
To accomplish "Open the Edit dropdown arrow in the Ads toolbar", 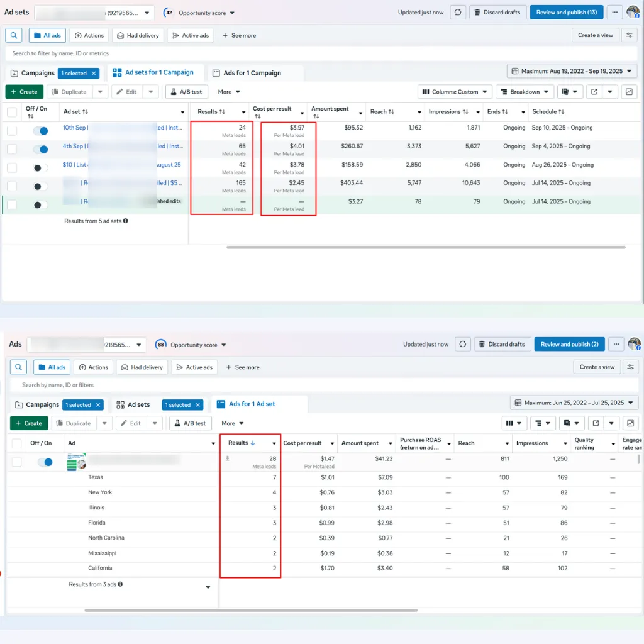I will coord(155,423).
